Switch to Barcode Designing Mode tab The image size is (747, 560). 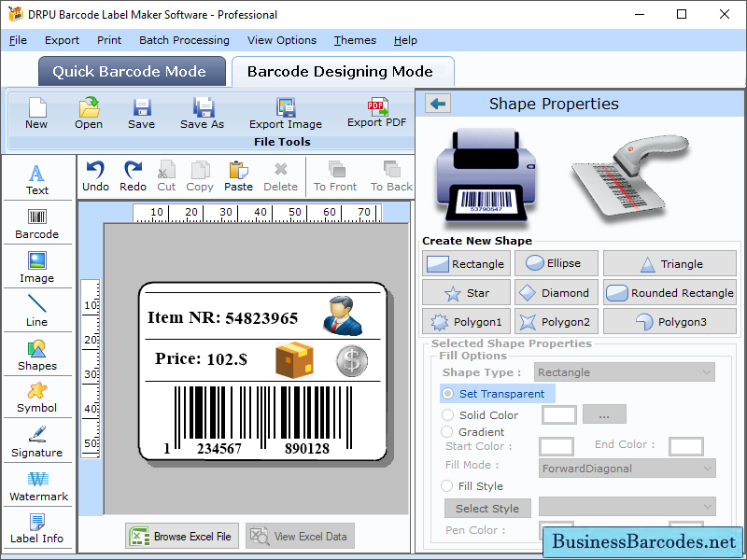[343, 72]
